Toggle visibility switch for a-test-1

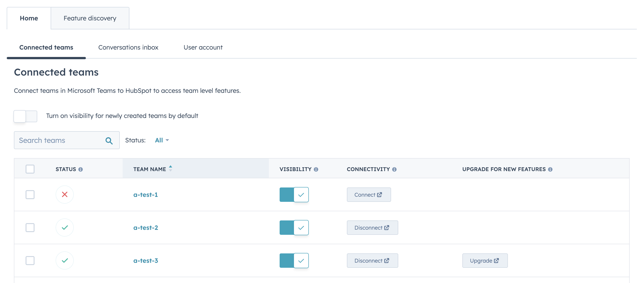point(294,194)
